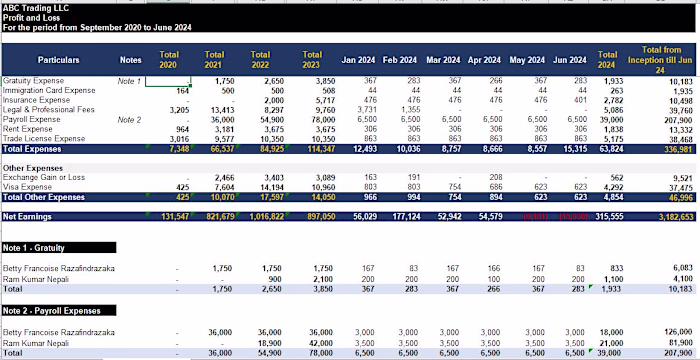Click Total Expenses Jun 2024 value 15,315

(575, 149)
